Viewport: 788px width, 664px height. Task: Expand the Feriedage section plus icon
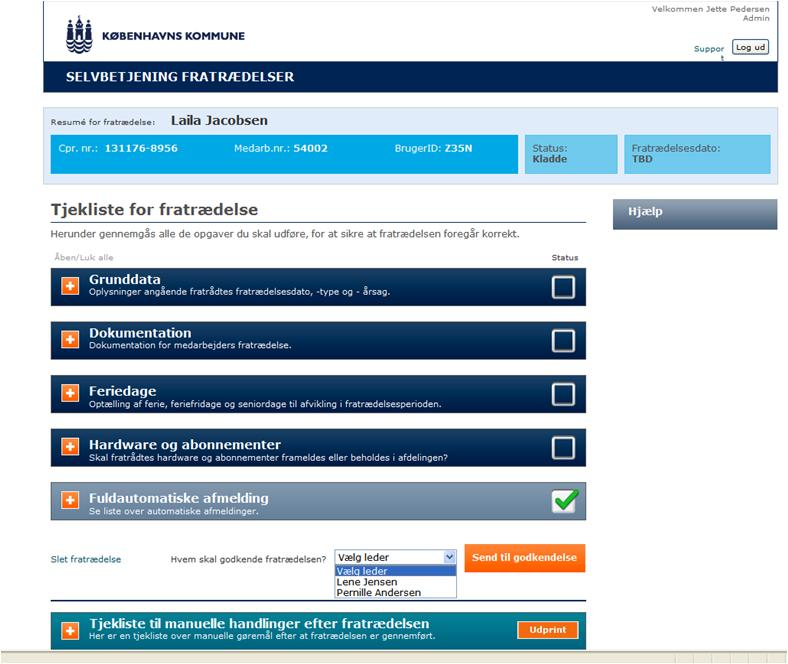point(70,393)
